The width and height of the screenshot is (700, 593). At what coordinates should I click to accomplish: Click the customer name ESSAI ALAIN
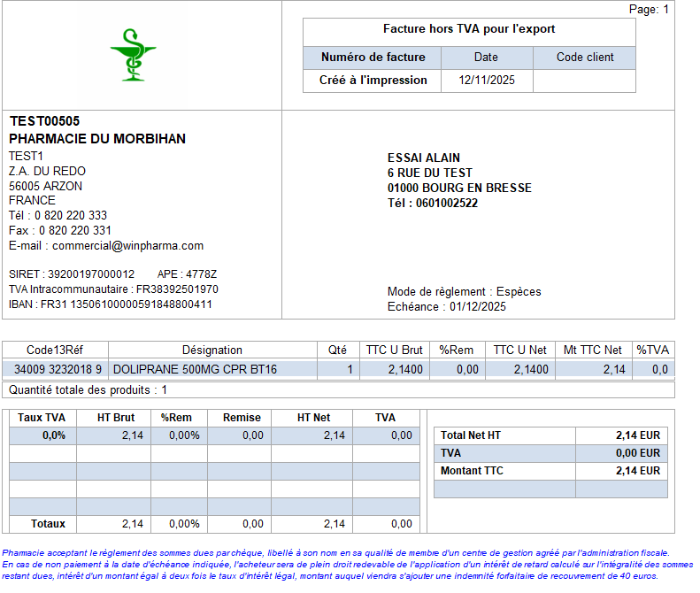click(x=424, y=158)
